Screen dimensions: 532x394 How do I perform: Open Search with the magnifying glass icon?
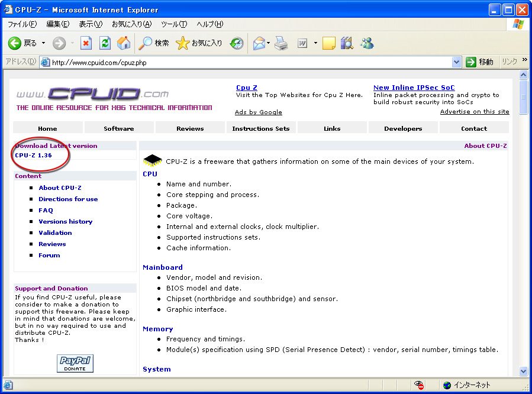tap(145, 43)
